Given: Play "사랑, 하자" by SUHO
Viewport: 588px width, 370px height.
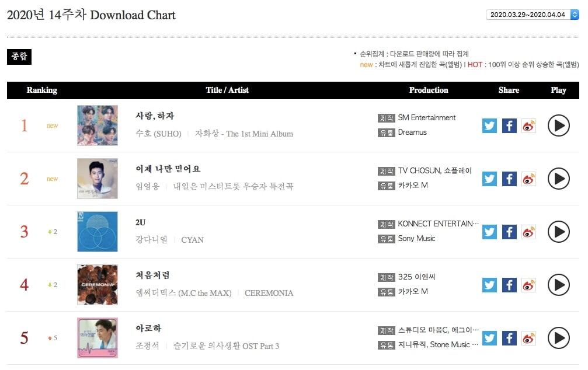Looking at the screenshot, I should coord(559,125).
